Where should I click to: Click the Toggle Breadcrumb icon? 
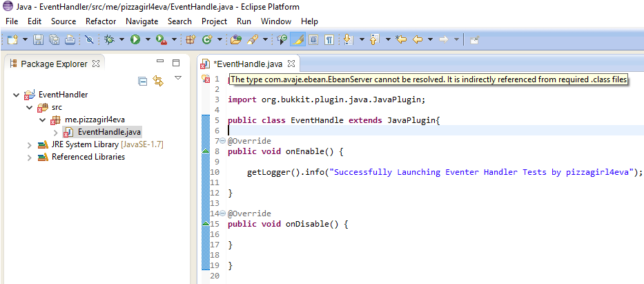(282, 40)
